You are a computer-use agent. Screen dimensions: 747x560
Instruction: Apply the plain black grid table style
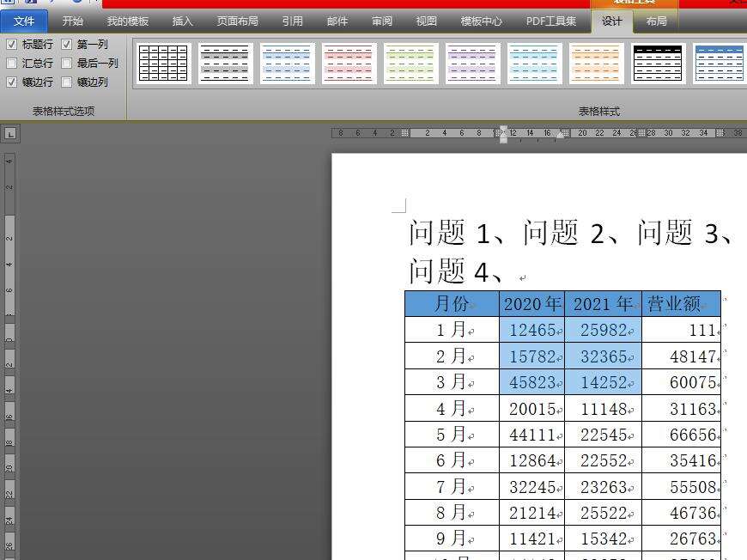[x=163, y=64]
